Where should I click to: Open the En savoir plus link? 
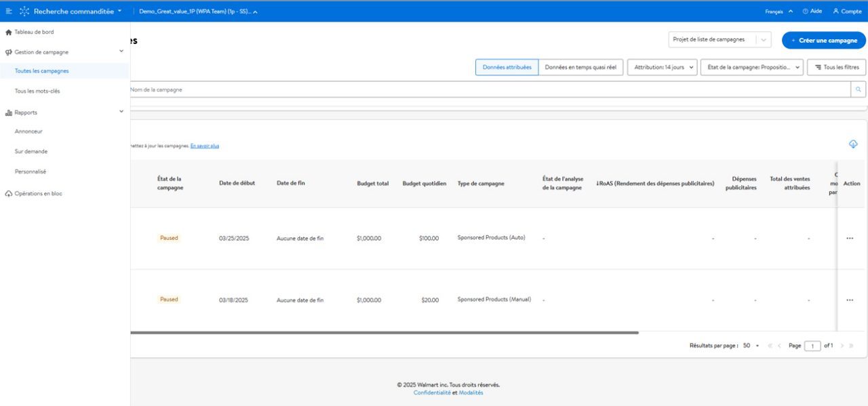pyautogui.click(x=204, y=146)
